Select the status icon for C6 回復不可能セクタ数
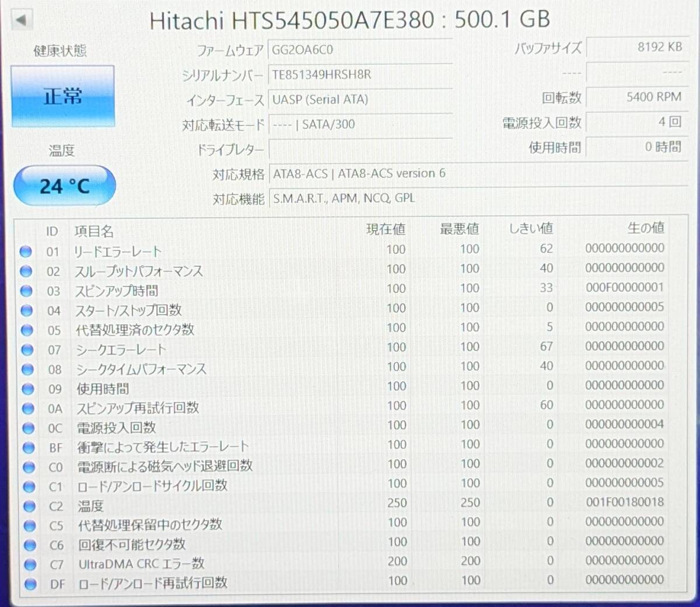 tap(30, 546)
